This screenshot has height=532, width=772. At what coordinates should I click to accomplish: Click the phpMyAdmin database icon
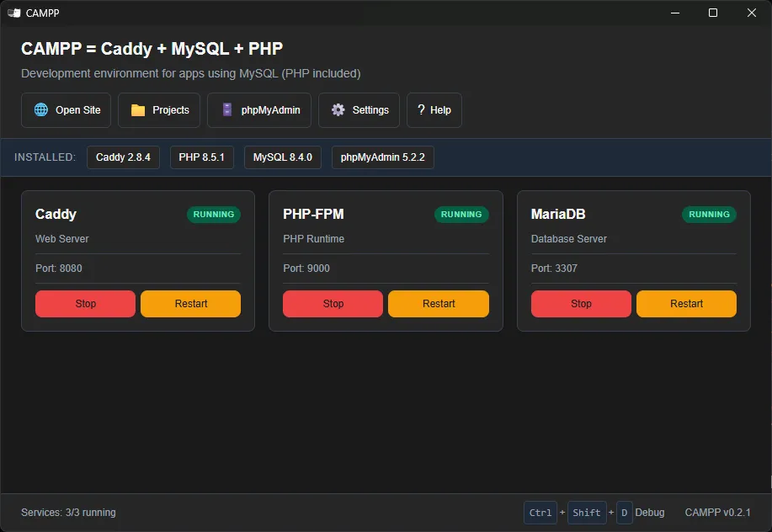[226, 109]
